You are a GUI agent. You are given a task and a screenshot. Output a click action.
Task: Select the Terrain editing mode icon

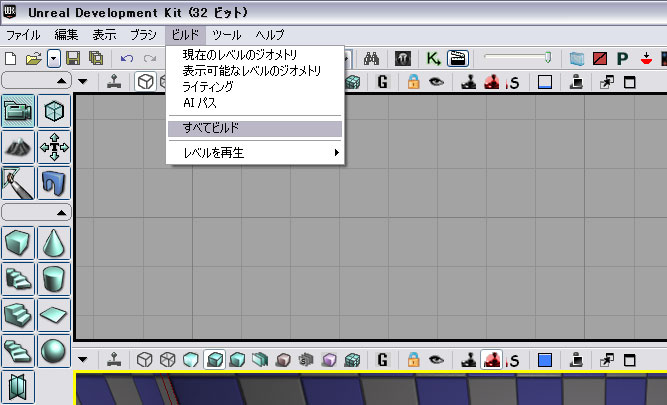(x=18, y=147)
